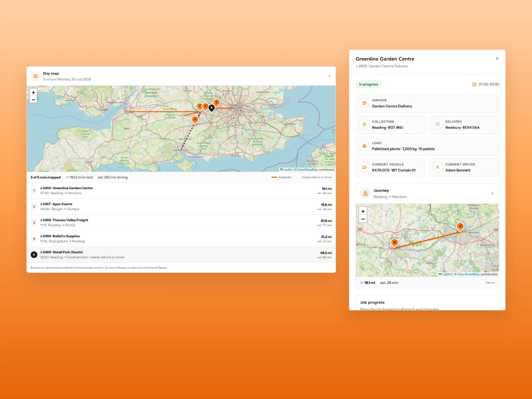532x399 pixels.
Task: Click the RX70 GTS 18T Curtain 01 vehicle
Action: tap(394, 170)
